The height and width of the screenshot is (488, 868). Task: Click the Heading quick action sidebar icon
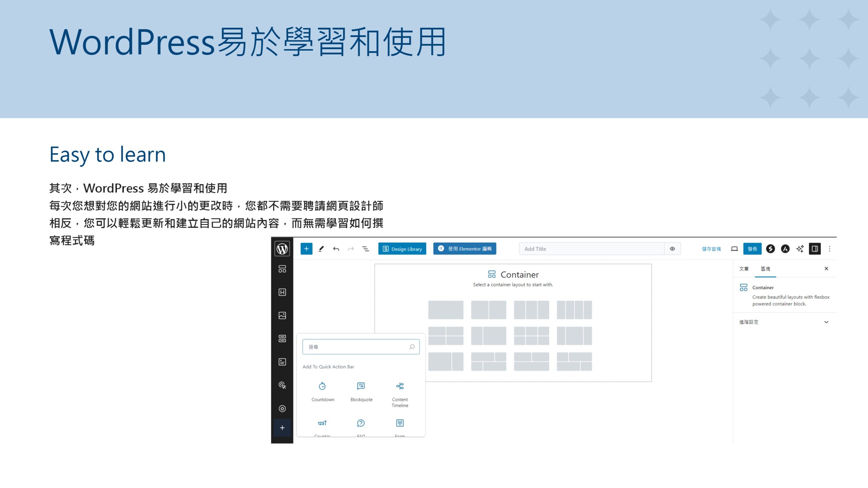282,292
